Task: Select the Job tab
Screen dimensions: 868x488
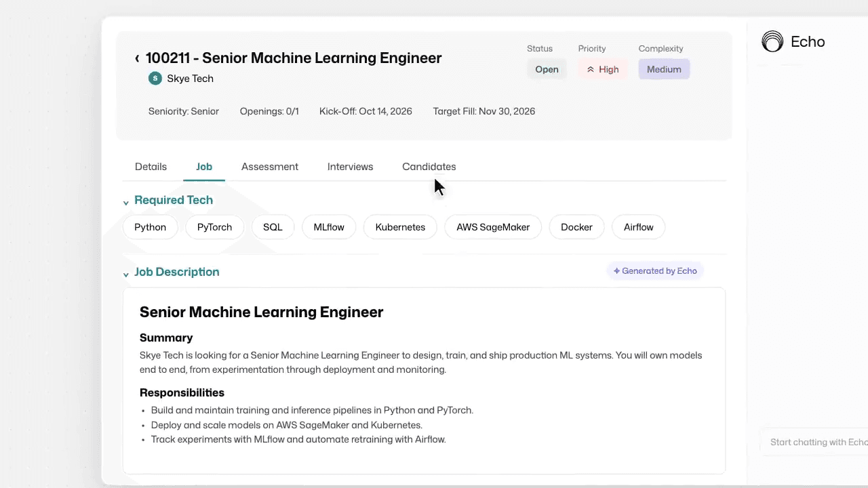Action: [x=204, y=167]
